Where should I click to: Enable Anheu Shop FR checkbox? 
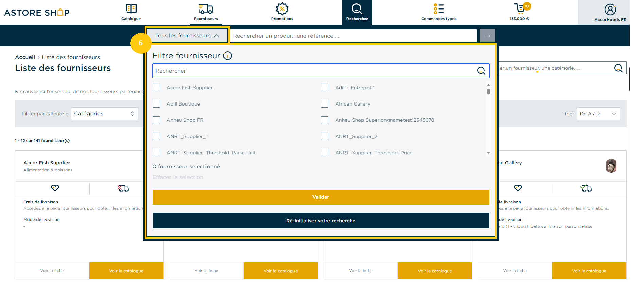click(156, 120)
